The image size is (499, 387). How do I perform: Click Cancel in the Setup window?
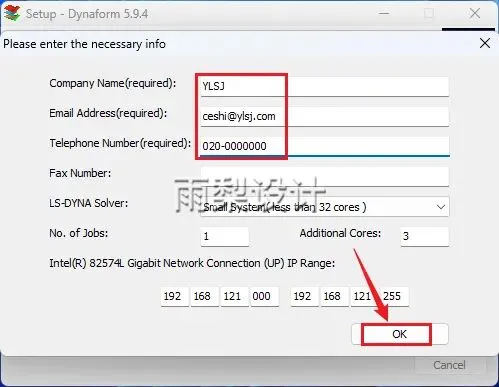coord(449,365)
